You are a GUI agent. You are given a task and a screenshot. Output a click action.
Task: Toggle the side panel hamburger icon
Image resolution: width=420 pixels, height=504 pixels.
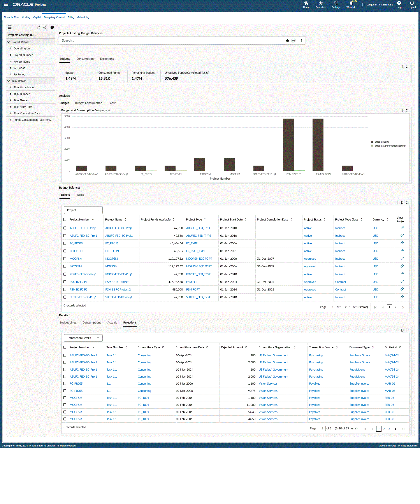click(10, 27)
